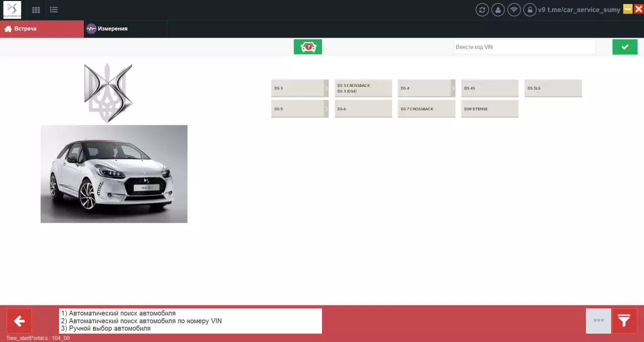This screenshot has height=342, width=644.
Task: Select the DS 5 model button
Action: [297, 109]
